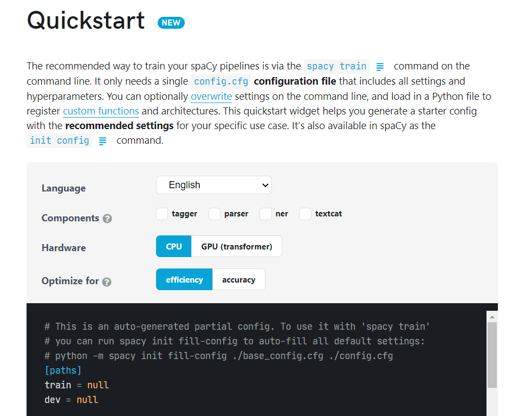Click the code block scrollbar thumb
The image size is (532, 416).
pos(492,355)
